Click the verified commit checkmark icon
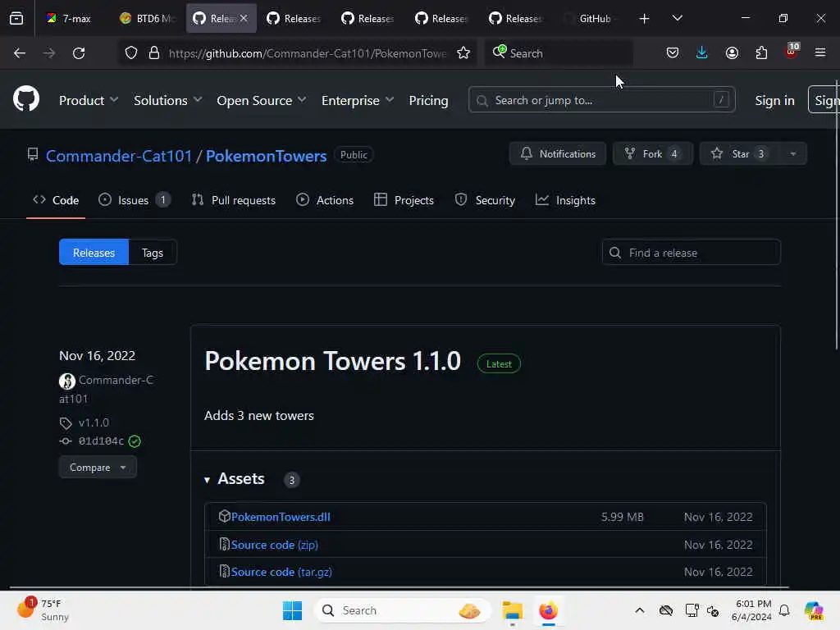 135,441
